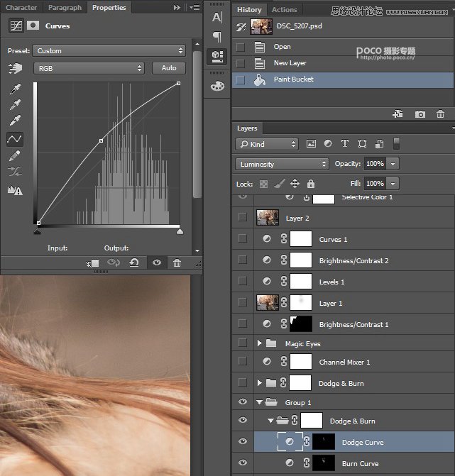The height and width of the screenshot is (476, 455).
Task: Choose the pencil draw-curve tool
Action: [x=14, y=156]
